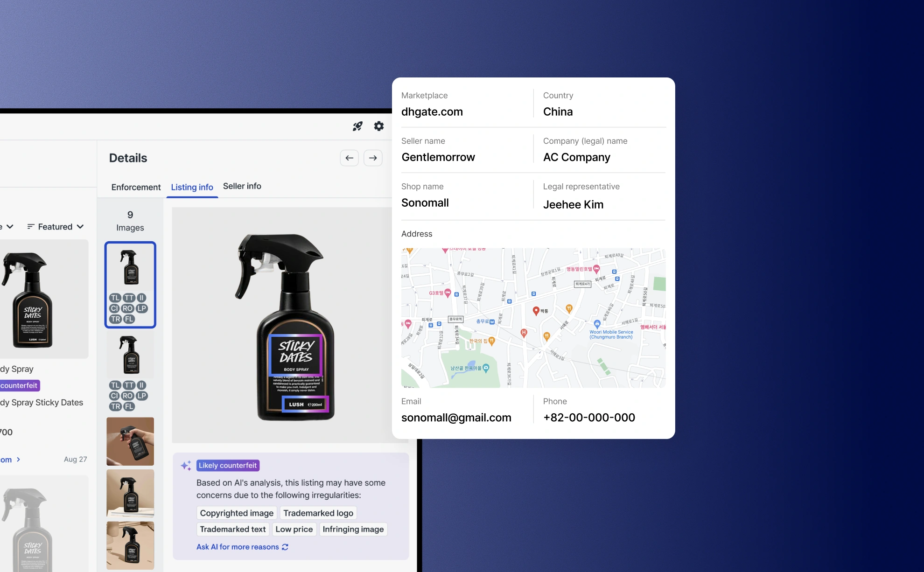
Task: Click the Details panel heading
Action: pos(128,158)
